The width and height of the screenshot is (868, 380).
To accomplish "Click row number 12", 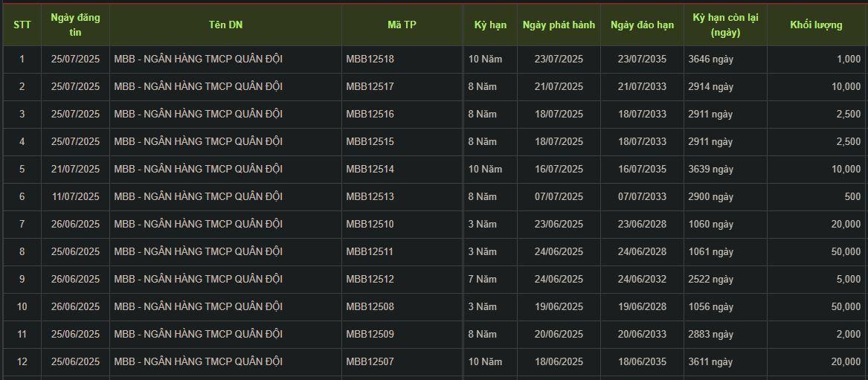I will coord(22,361).
